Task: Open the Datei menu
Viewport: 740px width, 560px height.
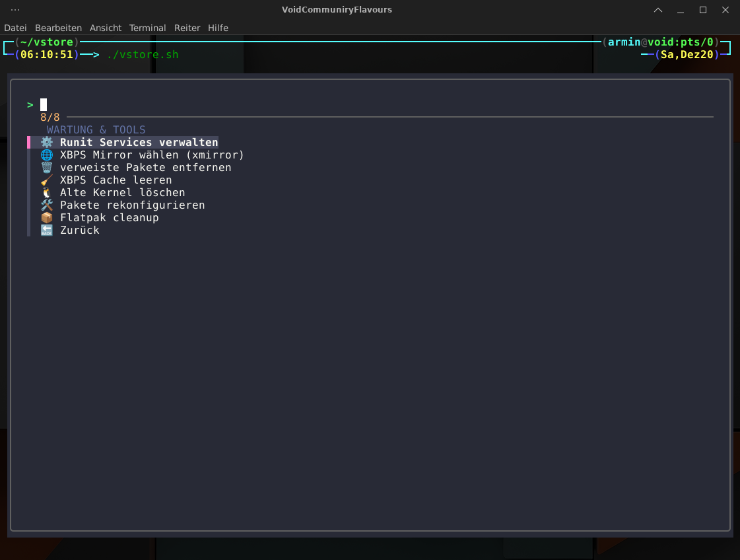Action: click(15, 28)
